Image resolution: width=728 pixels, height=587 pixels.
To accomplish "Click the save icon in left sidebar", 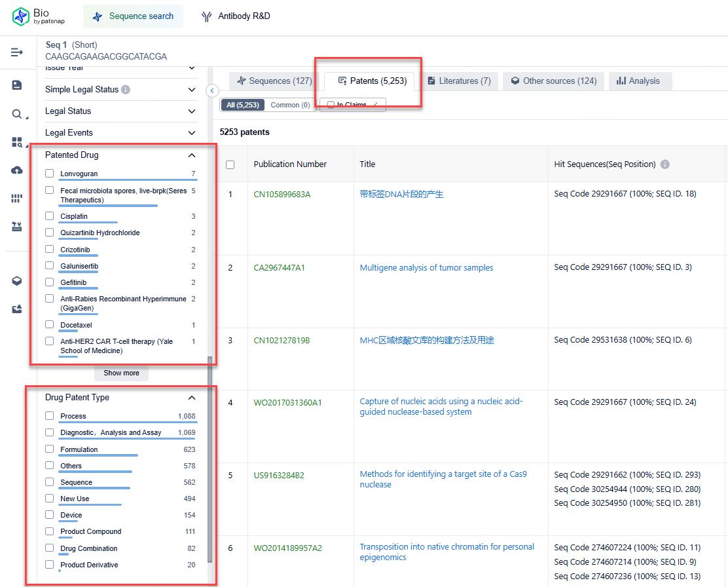I will tap(17, 85).
